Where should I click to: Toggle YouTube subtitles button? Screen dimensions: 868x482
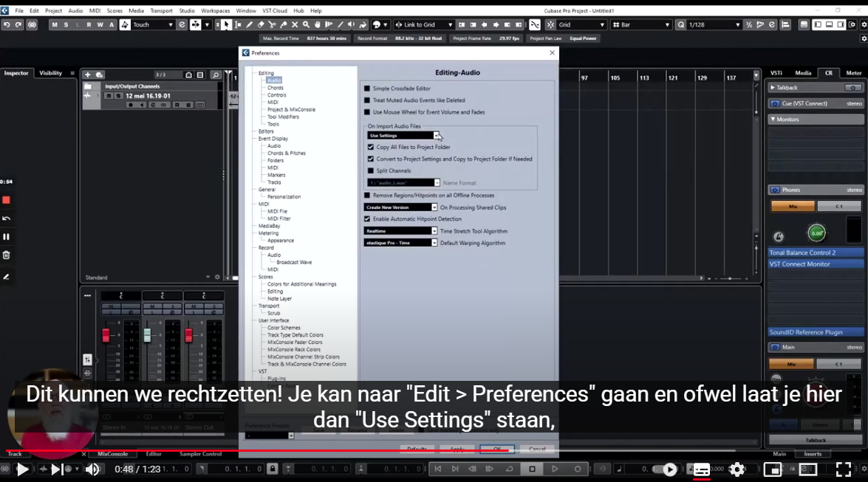click(701, 469)
